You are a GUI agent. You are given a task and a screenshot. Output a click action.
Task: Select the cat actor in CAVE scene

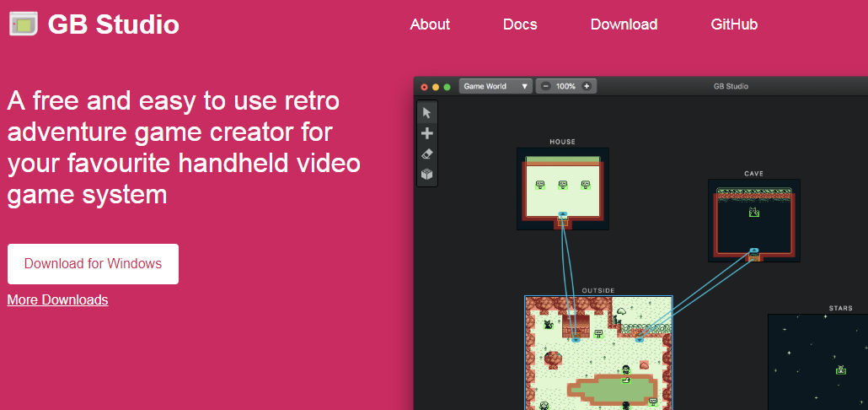(754, 212)
